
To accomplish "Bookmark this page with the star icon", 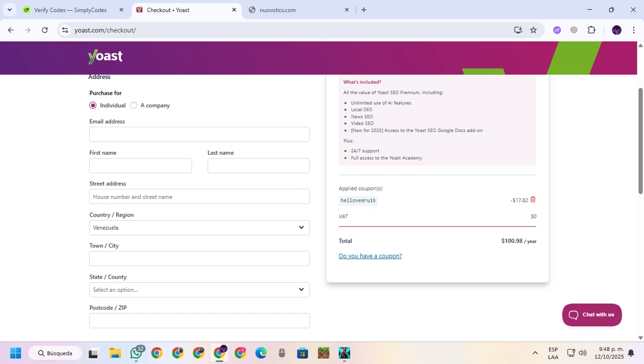I will pyautogui.click(x=533, y=30).
